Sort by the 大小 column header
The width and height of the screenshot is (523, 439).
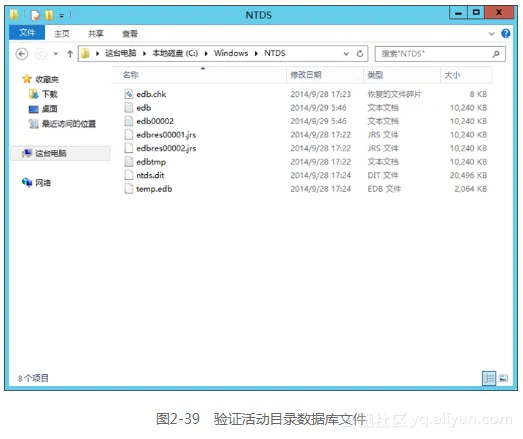(466, 75)
